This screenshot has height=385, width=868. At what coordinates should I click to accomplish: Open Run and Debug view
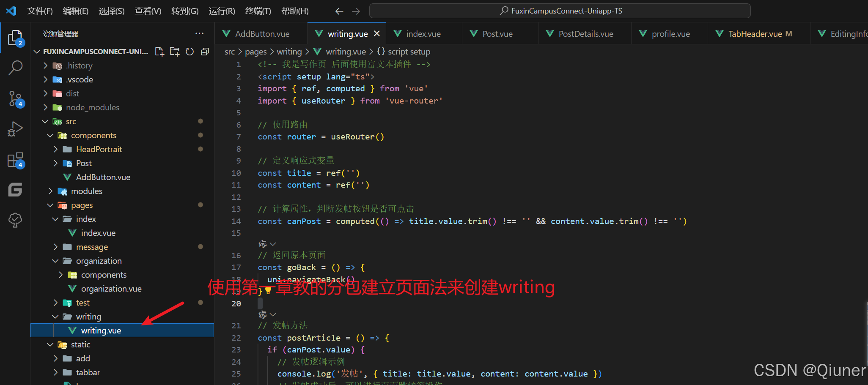coord(15,129)
